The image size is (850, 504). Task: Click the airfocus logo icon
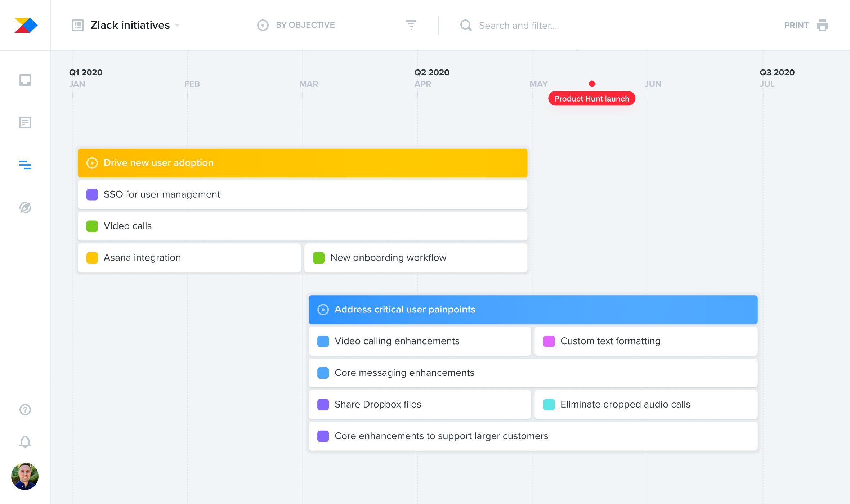pos(26,25)
